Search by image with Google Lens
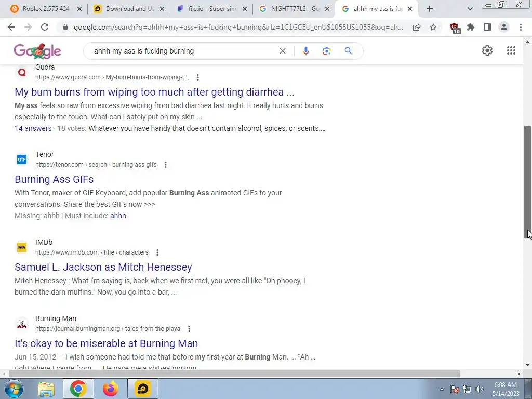Screen dimensions: 532x399 [x=326, y=51]
